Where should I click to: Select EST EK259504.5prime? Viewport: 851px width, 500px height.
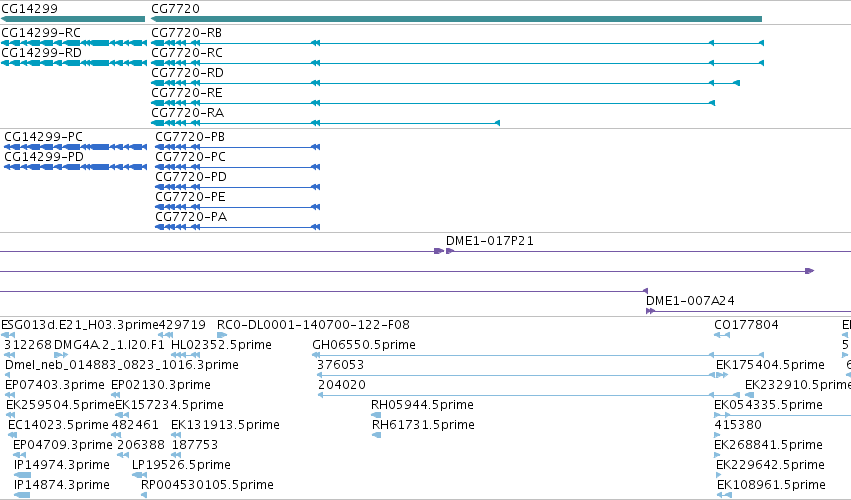click(x=60, y=405)
